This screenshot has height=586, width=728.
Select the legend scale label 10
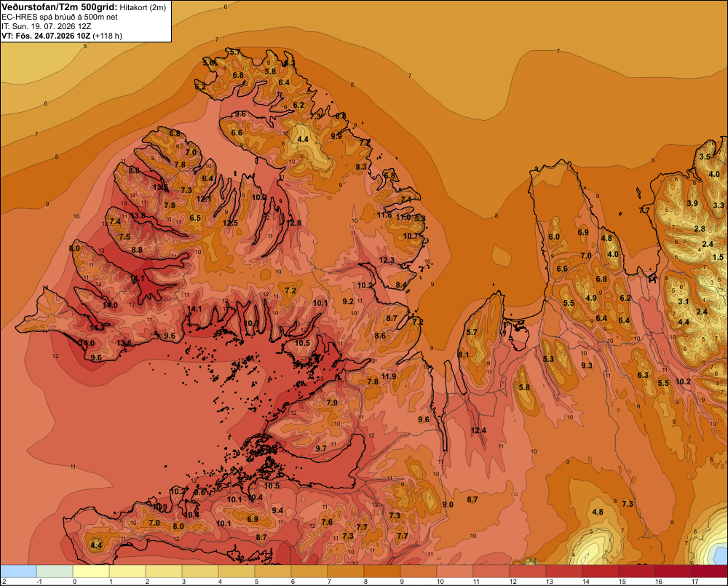pos(440,582)
